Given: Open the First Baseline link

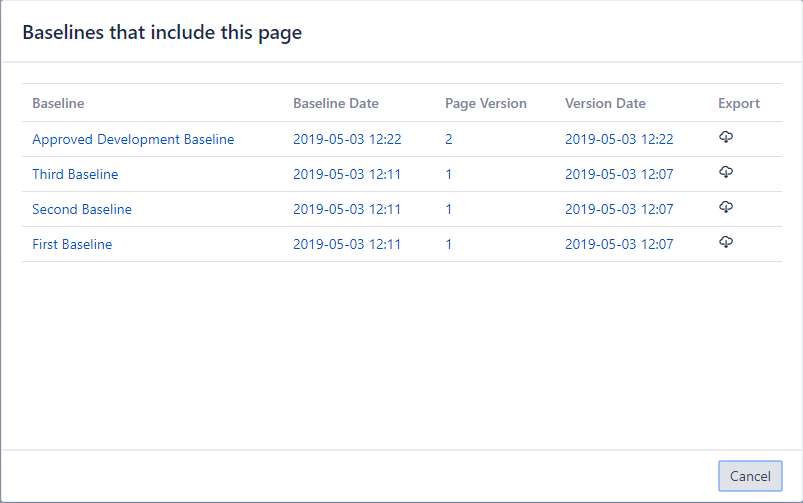Looking at the screenshot, I should point(72,245).
